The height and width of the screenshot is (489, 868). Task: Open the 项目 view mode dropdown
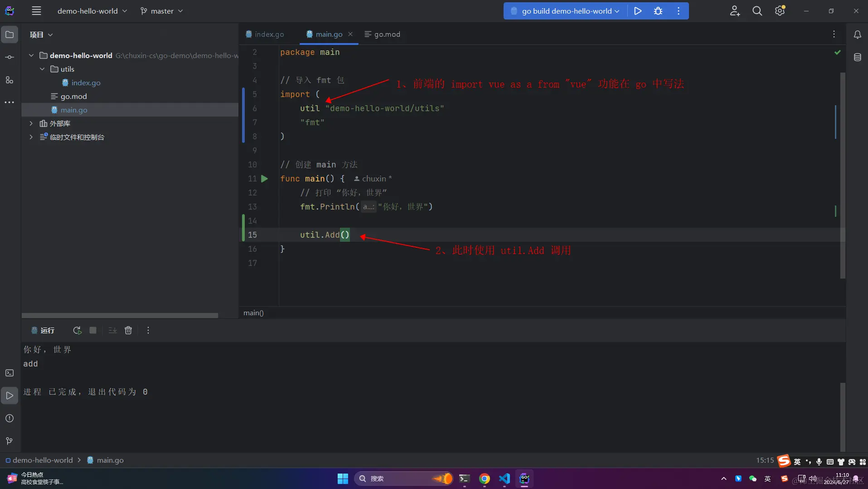point(41,35)
